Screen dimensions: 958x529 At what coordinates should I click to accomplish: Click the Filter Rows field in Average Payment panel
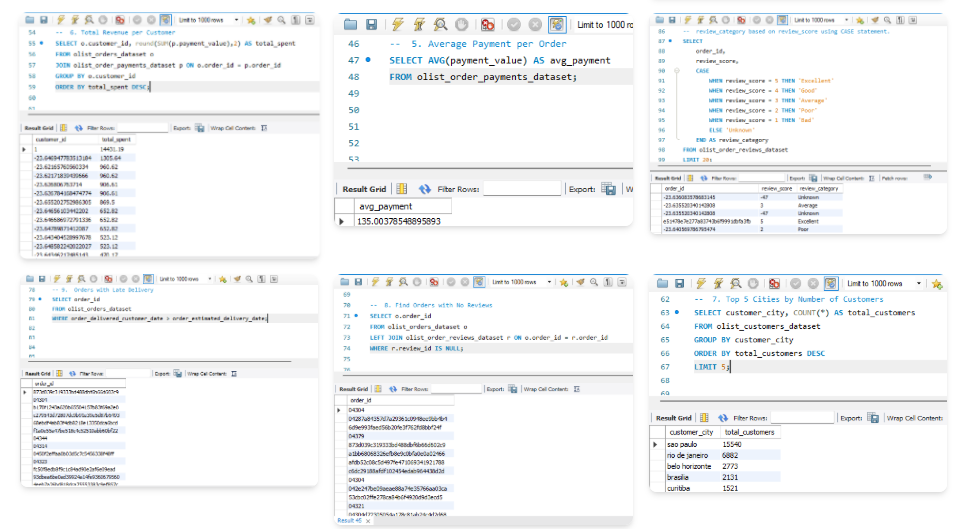521,188
